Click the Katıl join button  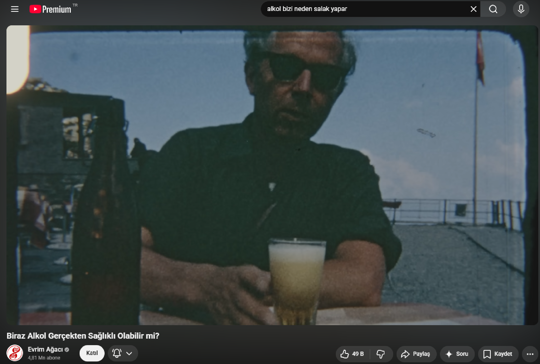point(92,353)
